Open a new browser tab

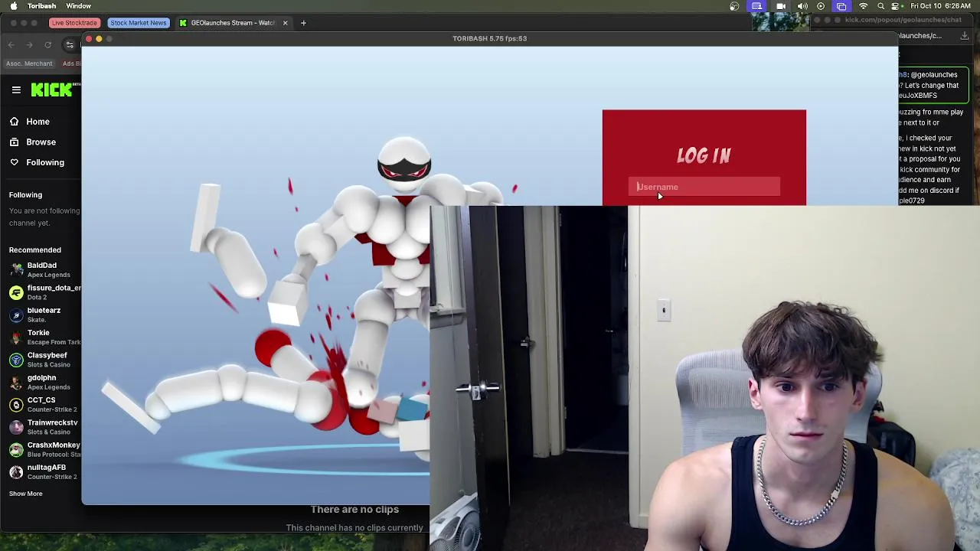[x=303, y=23]
